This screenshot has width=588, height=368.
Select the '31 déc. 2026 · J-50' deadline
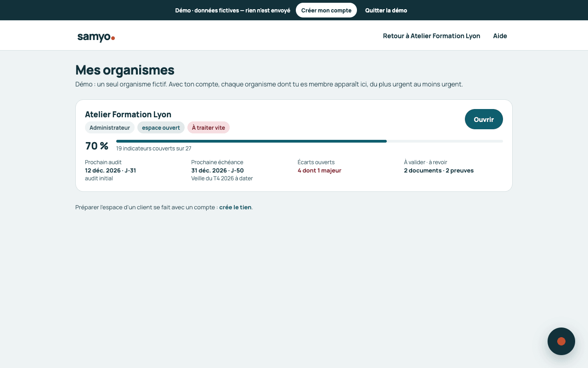pos(217,171)
